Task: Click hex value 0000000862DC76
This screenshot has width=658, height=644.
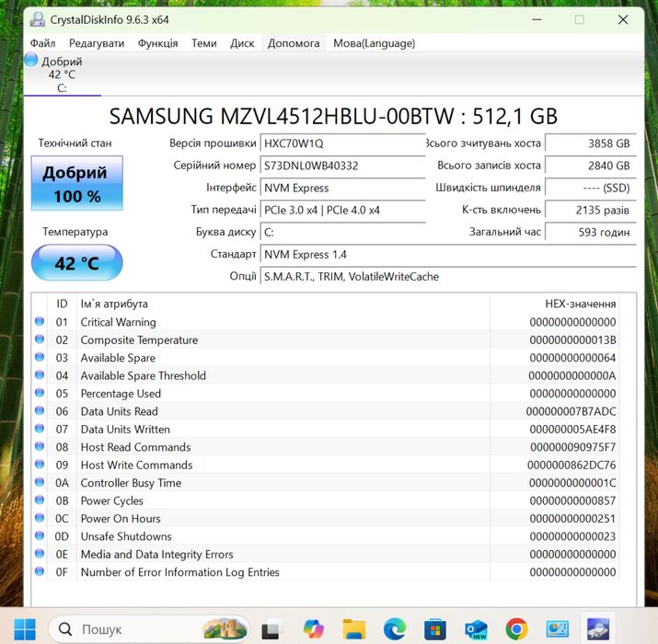Action: (x=571, y=465)
